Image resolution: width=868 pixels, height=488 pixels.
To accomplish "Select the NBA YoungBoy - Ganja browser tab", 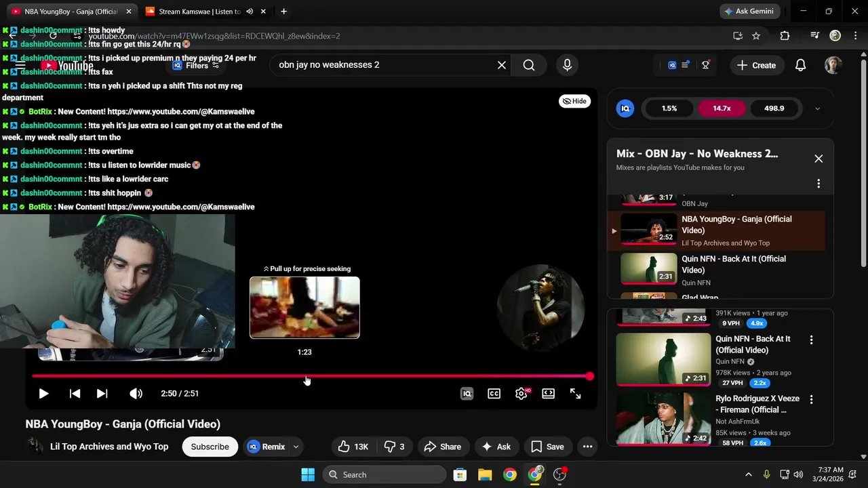I will pyautogui.click(x=70, y=12).
